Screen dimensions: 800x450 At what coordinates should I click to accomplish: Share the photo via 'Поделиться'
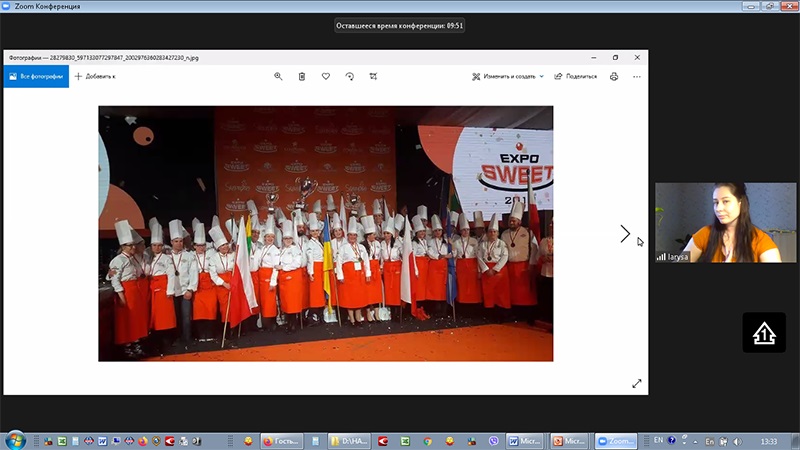576,76
